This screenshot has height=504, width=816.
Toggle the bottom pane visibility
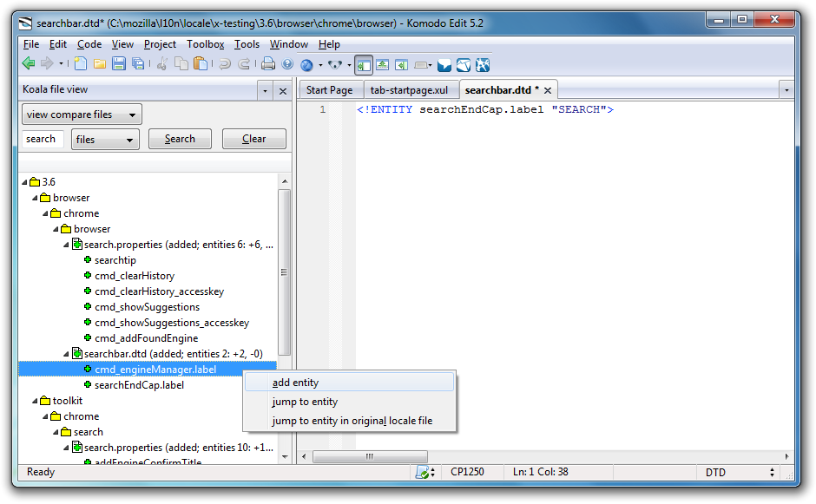tap(383, 65)
